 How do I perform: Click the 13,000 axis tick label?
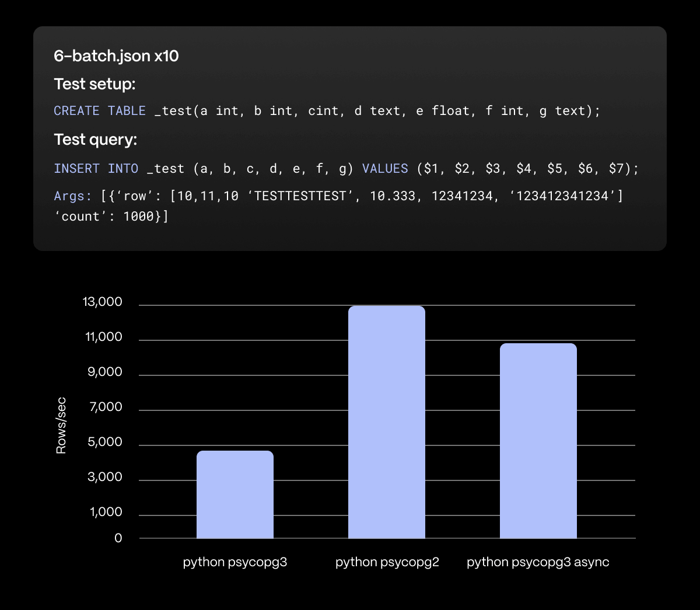tap(103, 302)
